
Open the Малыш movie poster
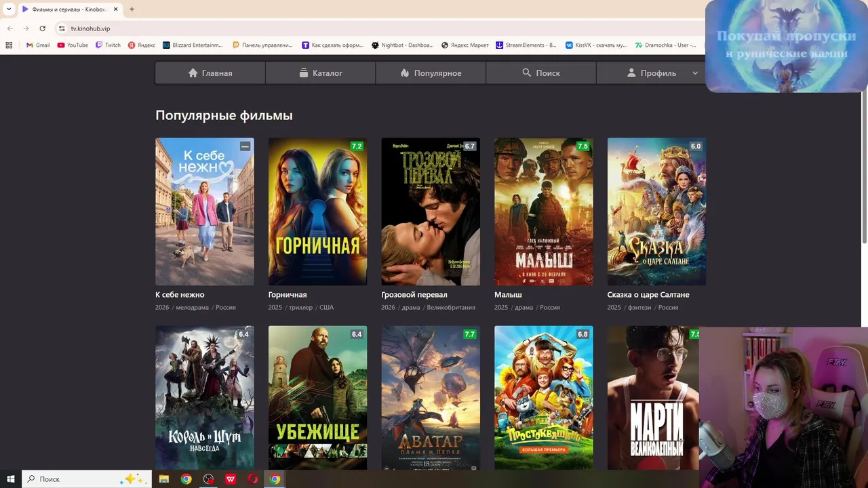544,211
